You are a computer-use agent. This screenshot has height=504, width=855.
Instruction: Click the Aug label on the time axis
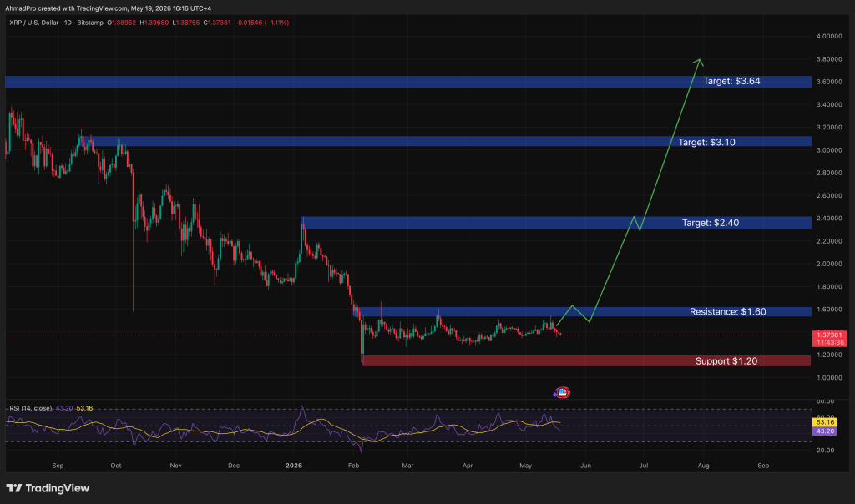click(x=703, y=466)
